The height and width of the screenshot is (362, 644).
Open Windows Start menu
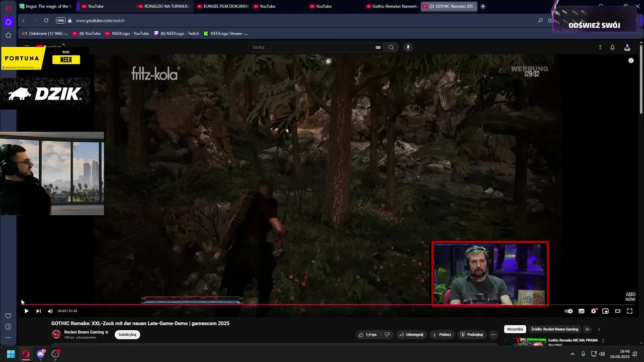(11, 354)
